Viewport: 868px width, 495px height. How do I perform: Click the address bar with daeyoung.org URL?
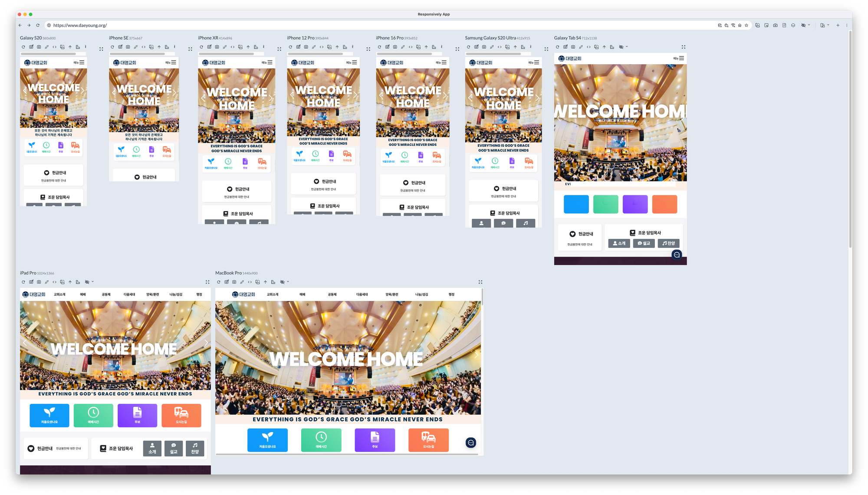click(x=382, y=25)
